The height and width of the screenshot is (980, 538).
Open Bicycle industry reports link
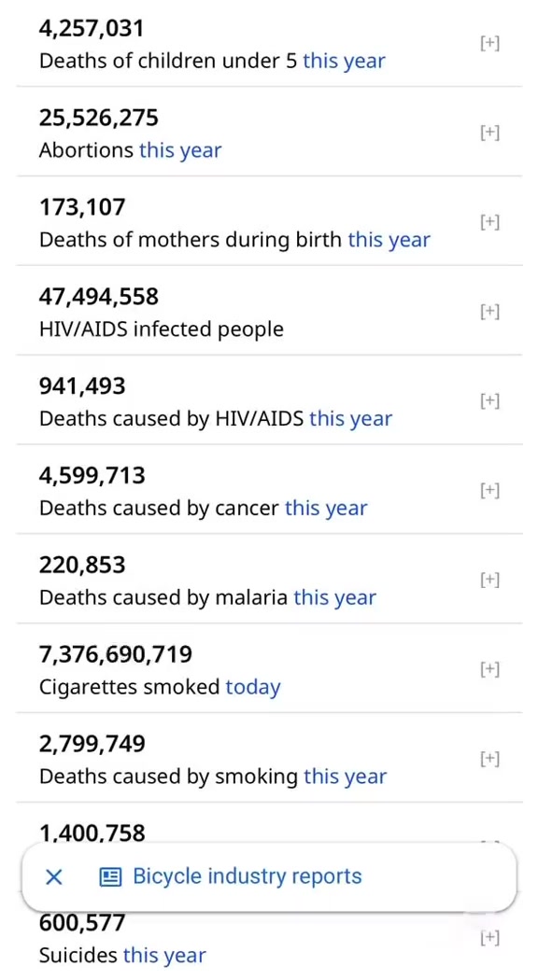pos(248,876)
